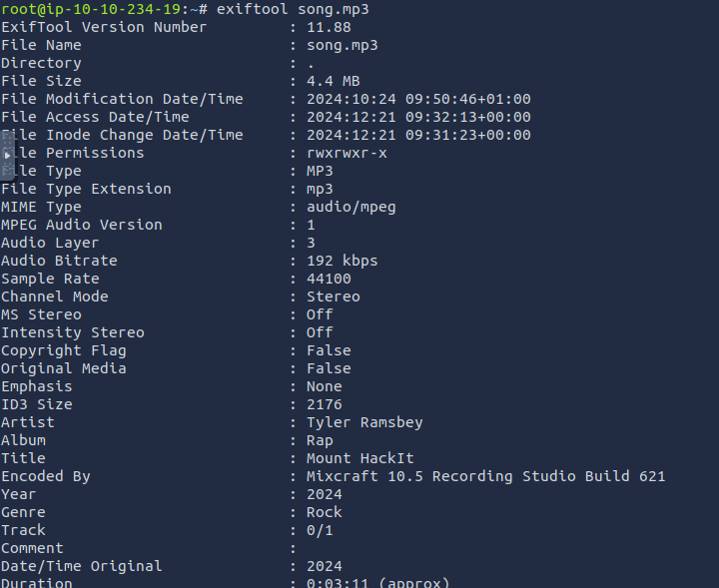Click the ExifTool version value 11.88
The height and width of the screenshot is (588, 719).
click(x=329, y=27)
